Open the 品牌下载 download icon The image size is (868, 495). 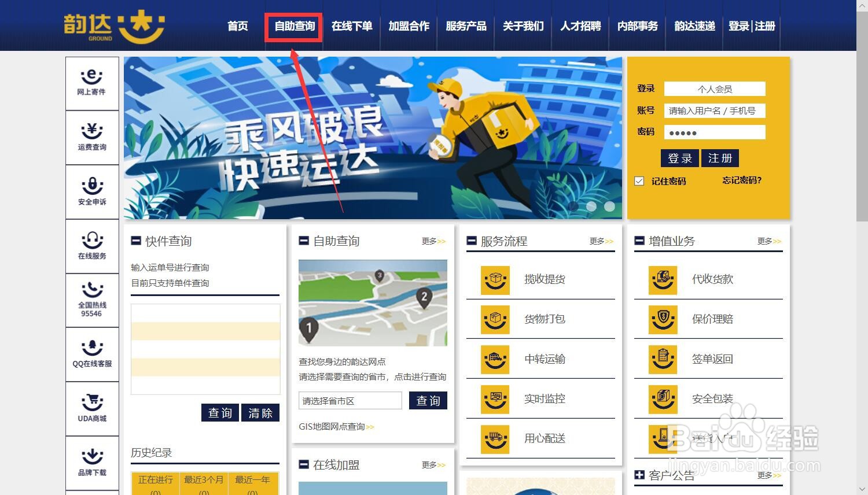[x=92, y=463]
